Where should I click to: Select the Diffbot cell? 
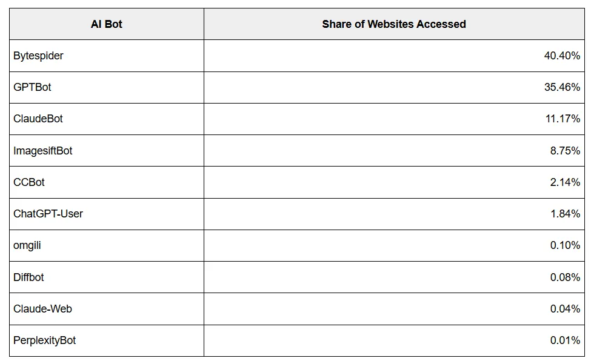28,277
